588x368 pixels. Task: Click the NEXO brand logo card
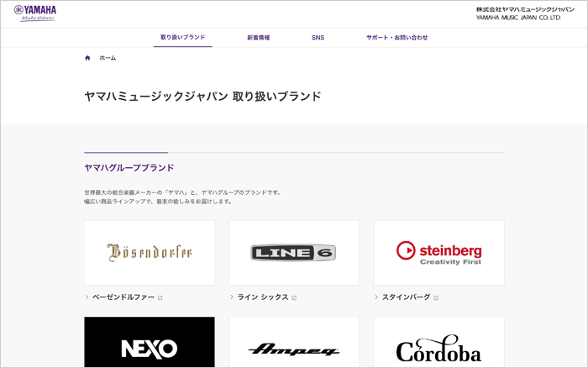coord(150,344)
